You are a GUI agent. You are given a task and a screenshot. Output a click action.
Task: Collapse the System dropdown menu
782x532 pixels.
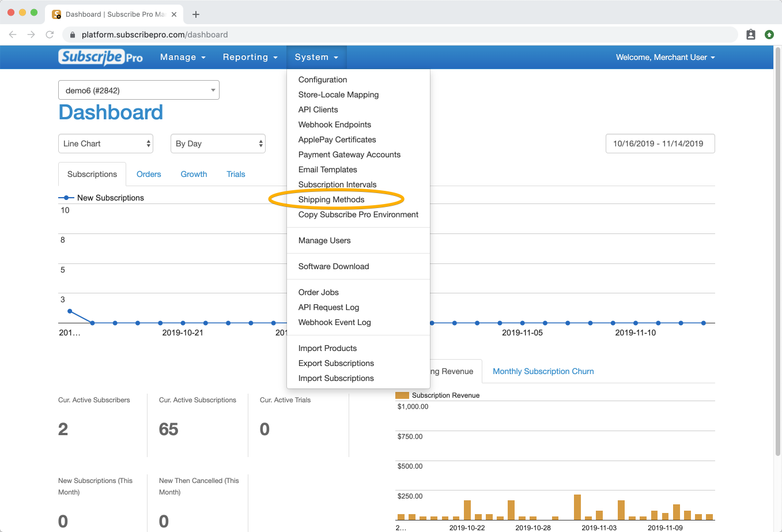[x=316, y=57]
